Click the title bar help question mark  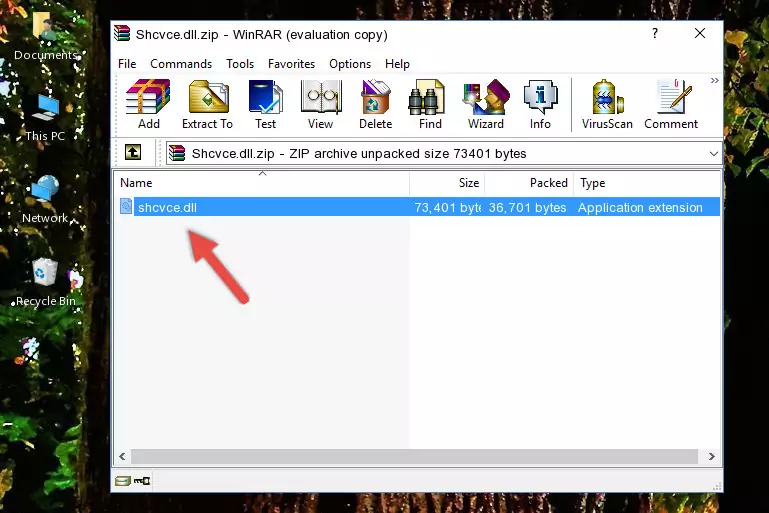655,33
